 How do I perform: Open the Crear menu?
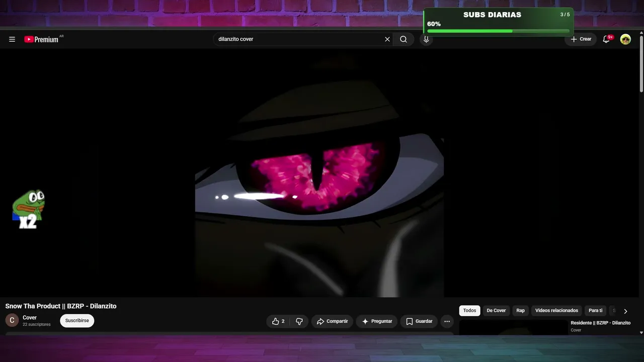tap(581, 39)
